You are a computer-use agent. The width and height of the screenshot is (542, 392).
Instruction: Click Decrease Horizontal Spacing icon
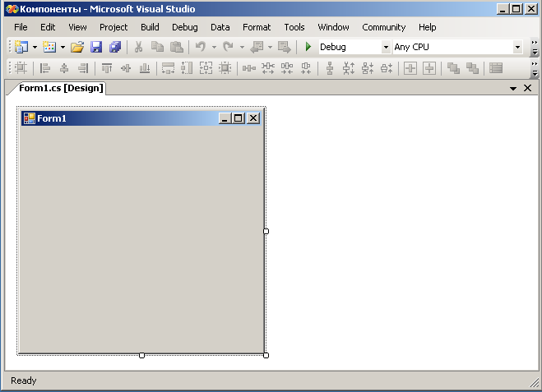[287, 68]
